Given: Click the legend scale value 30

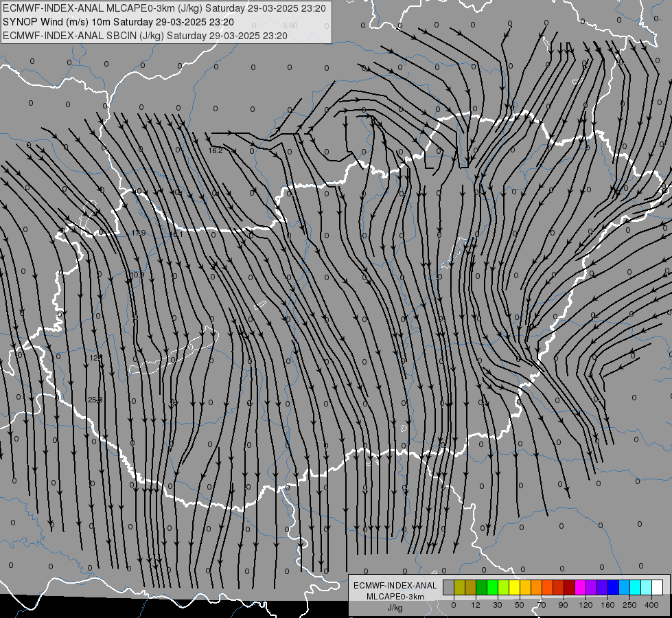Looking at the screenshot, I should (x=498, y=605).
